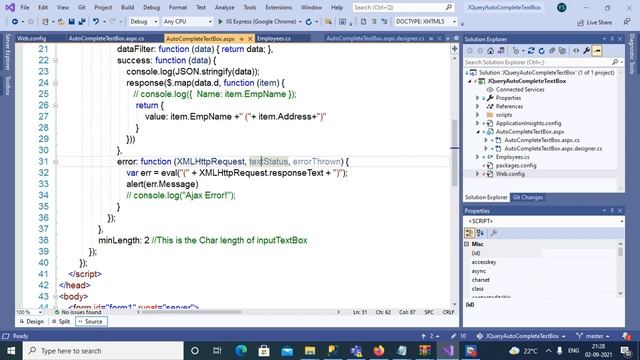Screen dimensions: 640x360
Task: Click the Save icon in the toolbar
Action: 71,22
